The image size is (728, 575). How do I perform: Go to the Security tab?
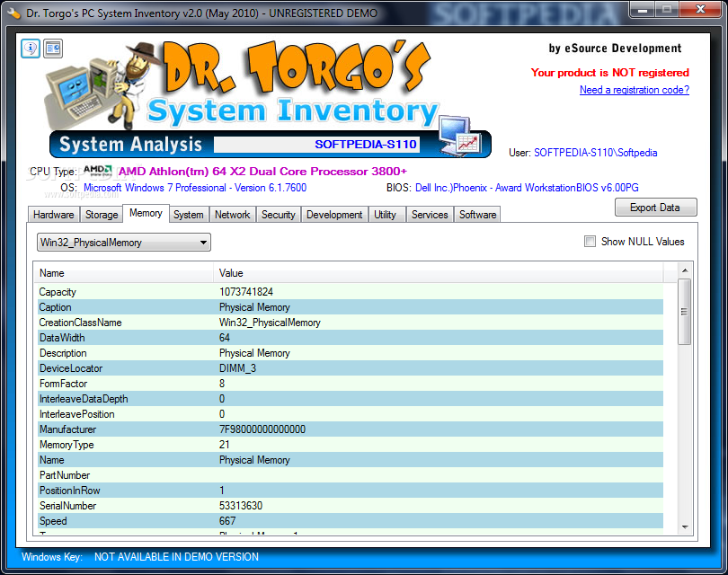pos(278,215)
